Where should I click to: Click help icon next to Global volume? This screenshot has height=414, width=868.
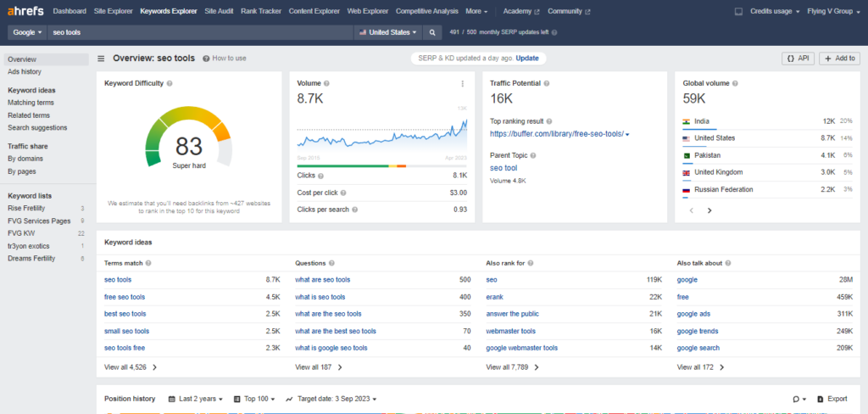[x=735, y=83]
